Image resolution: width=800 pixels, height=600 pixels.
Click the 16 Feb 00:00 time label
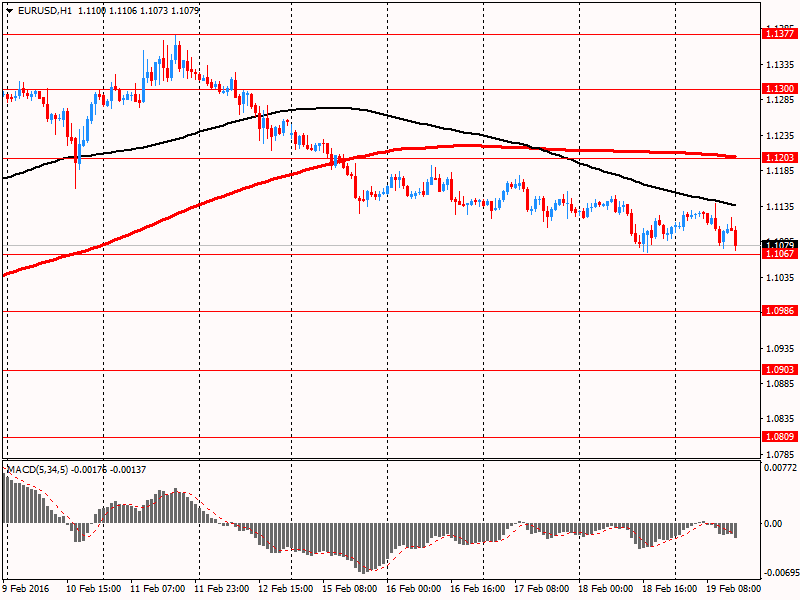[414, 589]
